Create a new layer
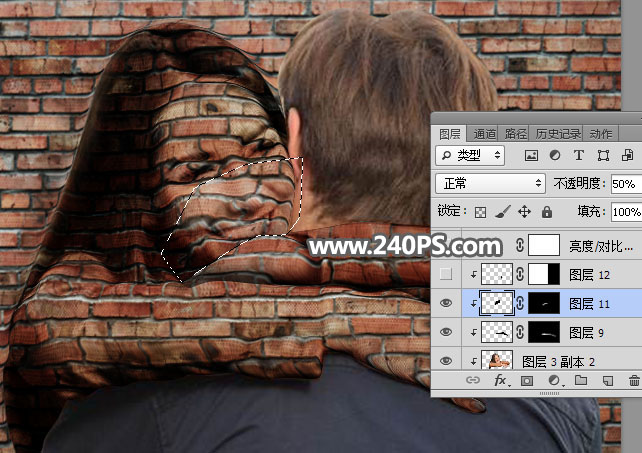 tap(608, 381)
